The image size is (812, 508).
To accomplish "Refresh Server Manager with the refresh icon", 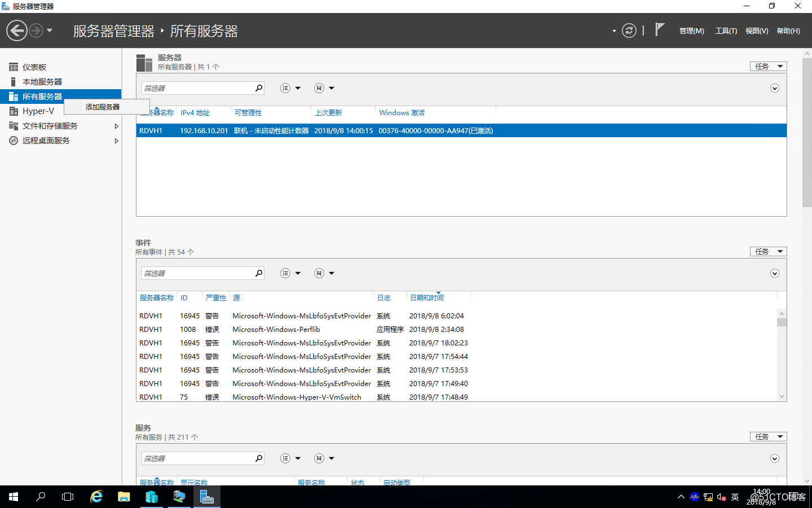I will [x=629, y=30].
